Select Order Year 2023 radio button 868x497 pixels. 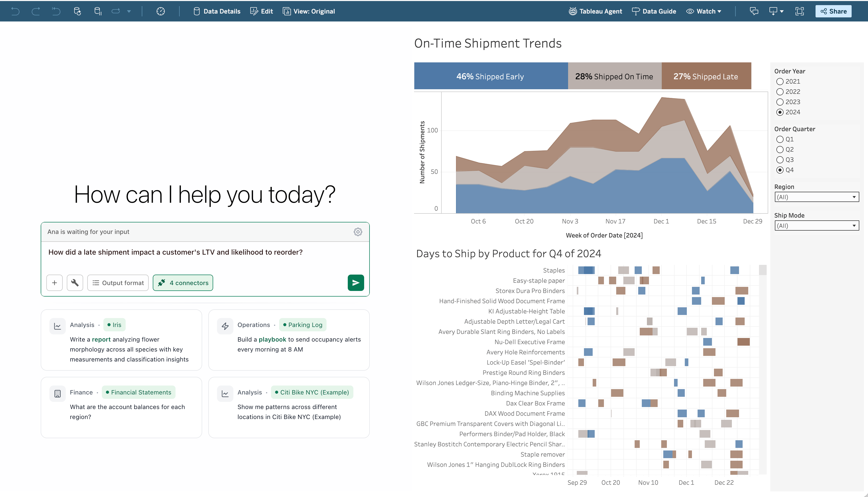point(780,102)
